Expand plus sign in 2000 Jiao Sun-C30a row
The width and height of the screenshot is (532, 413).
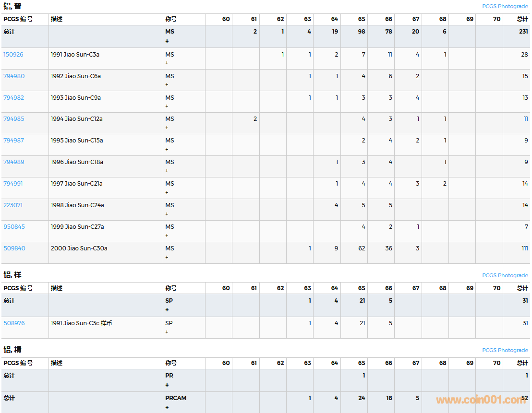pos(167,257)
